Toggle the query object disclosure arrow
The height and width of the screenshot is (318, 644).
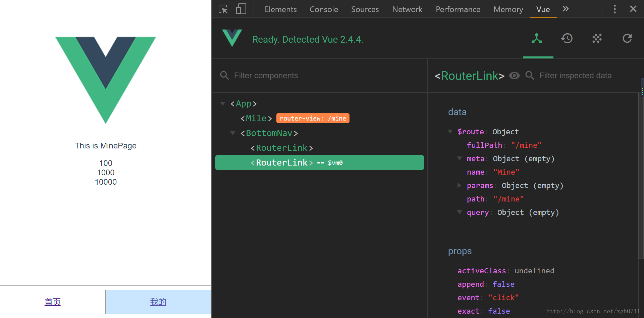[460, 212]
